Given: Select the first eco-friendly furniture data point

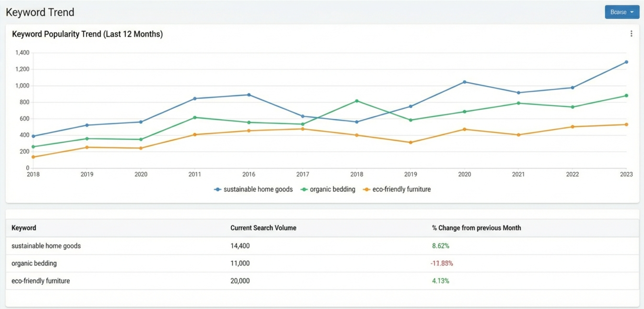Looking at the screenshot, I should coord(33,157).
